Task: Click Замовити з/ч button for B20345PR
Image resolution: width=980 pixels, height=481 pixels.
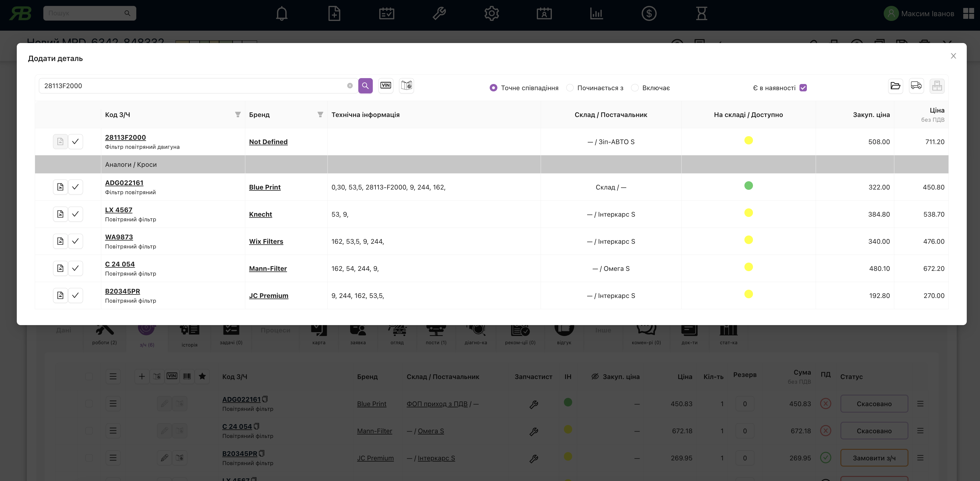Action: [874, 458]
